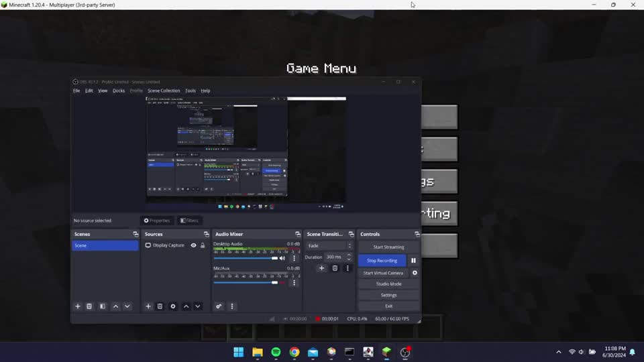The image size is (644, 362).
Task: Show hidden system tray icons chevron
Action: point(559,352)
